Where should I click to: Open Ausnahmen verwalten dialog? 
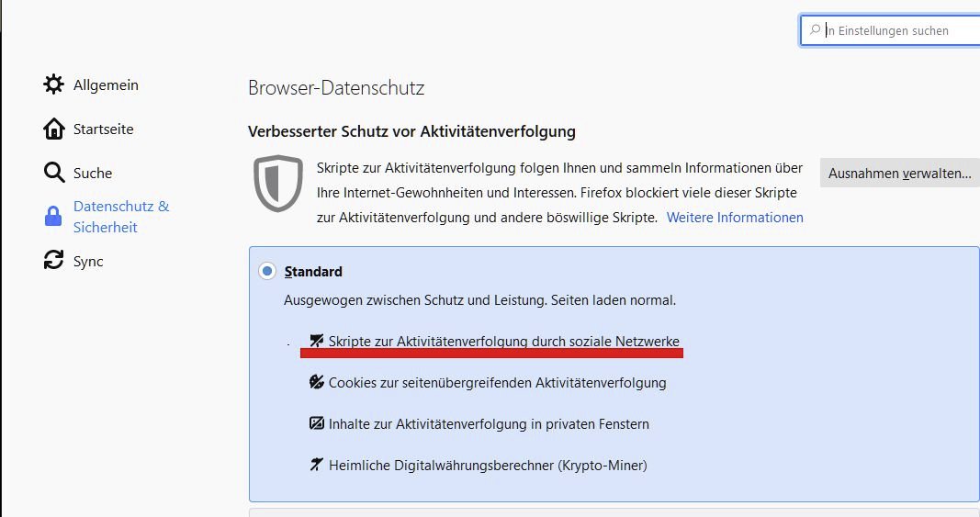tap(900, 174)
